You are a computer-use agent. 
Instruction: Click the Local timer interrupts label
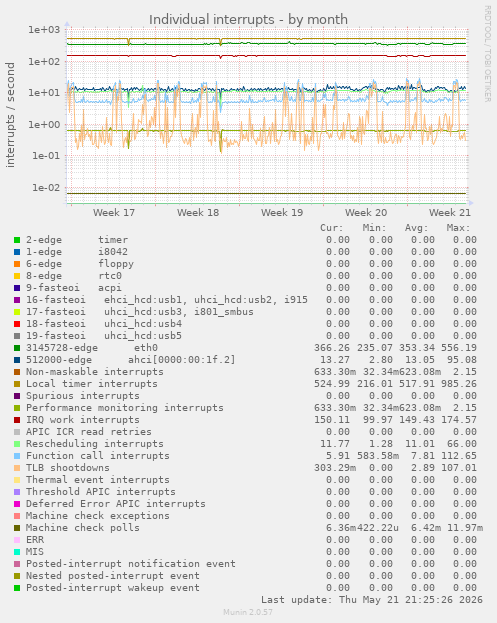(92, 384)
